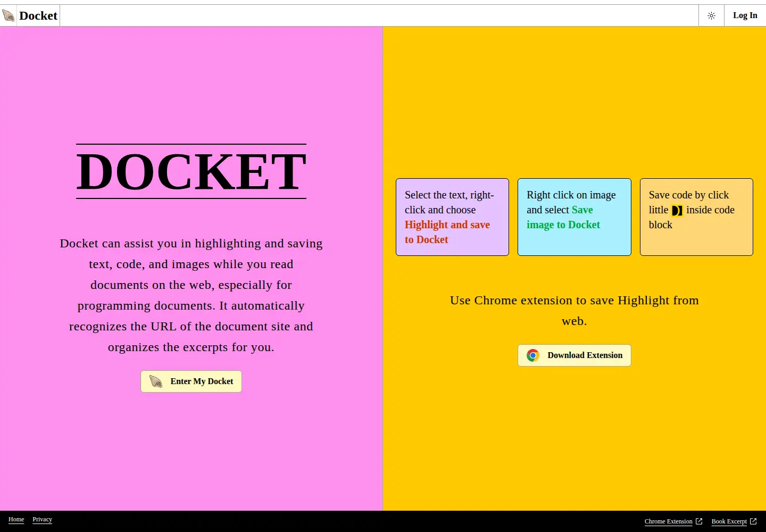Open the Home footer link
This screenshot has width=766, height=532.
[16, 520]
